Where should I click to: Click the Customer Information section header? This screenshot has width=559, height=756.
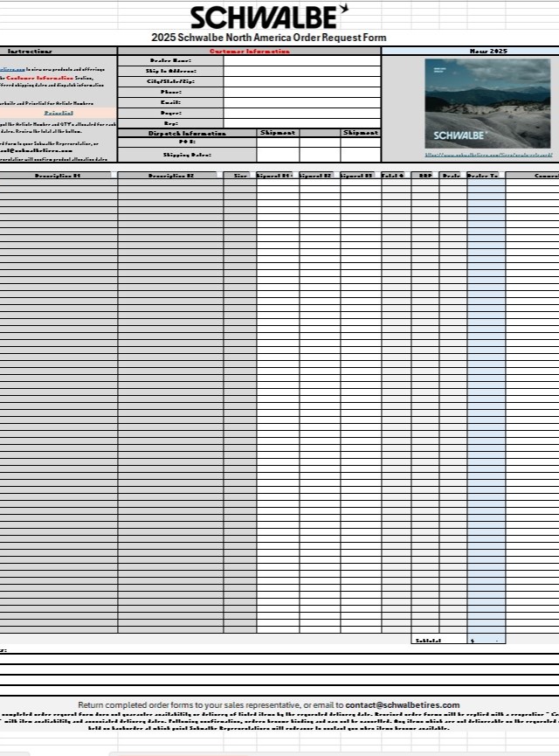(x=250, y=51)
